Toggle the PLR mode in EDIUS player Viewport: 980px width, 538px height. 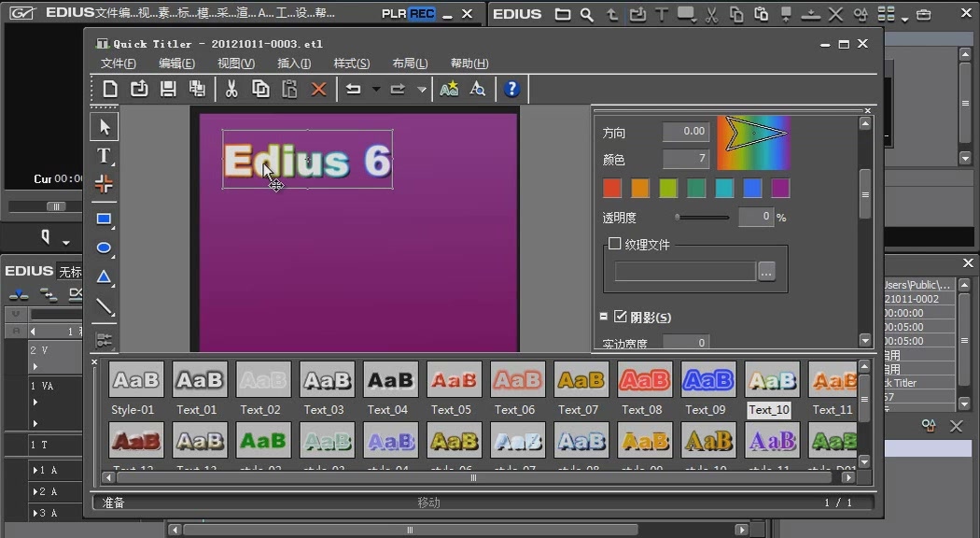pyautogui.click(x=394, y=13)
